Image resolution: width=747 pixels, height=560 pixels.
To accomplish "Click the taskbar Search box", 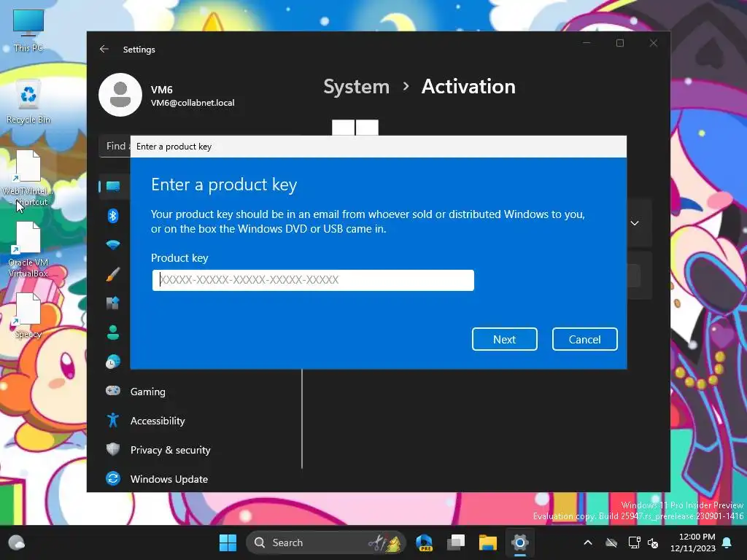I will tap(326, 542).
